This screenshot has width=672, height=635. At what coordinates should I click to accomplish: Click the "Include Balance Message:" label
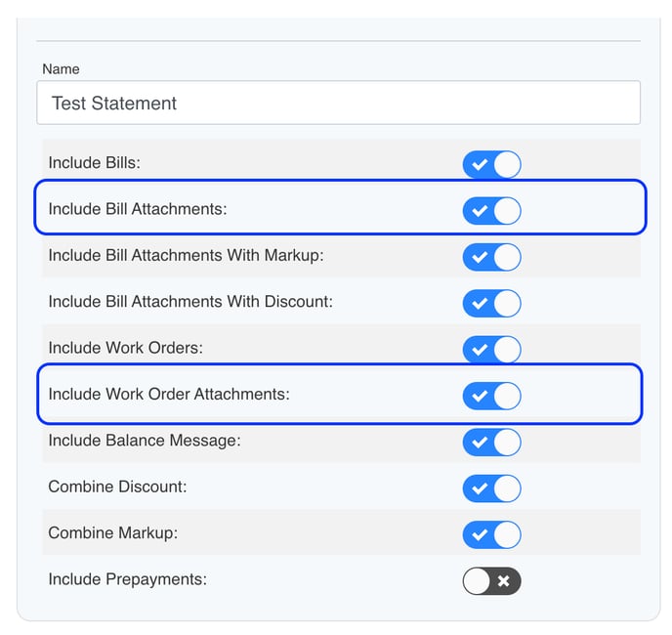click(x=145, y=441)
